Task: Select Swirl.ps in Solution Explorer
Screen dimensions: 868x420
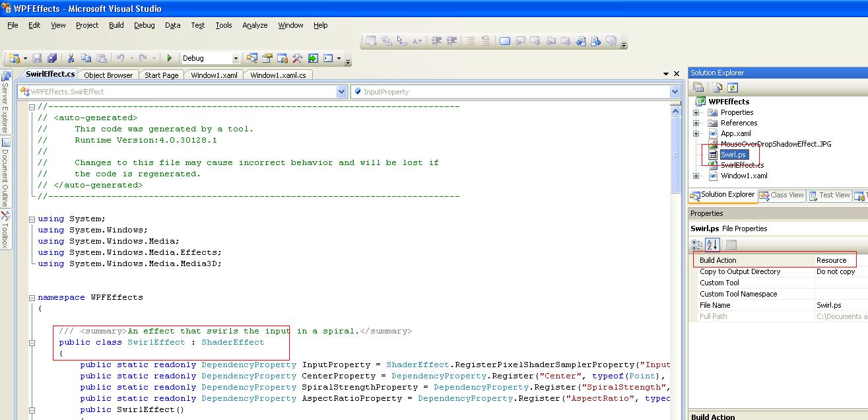Action: [733, 155]
